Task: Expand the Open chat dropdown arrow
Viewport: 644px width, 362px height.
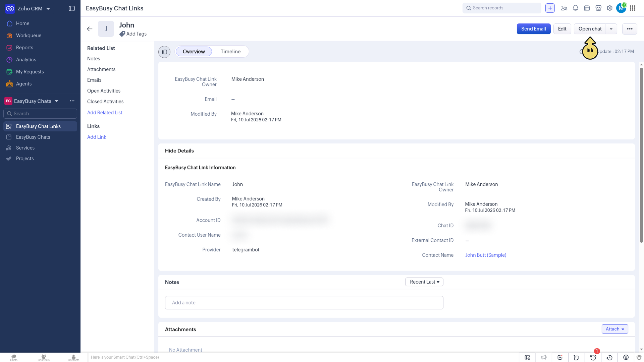Action: click(x=611, y=29)
